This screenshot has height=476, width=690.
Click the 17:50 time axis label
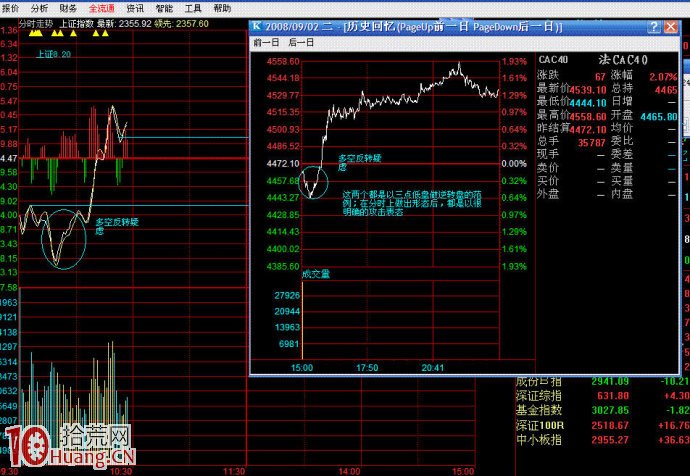(x=367, y=368)
